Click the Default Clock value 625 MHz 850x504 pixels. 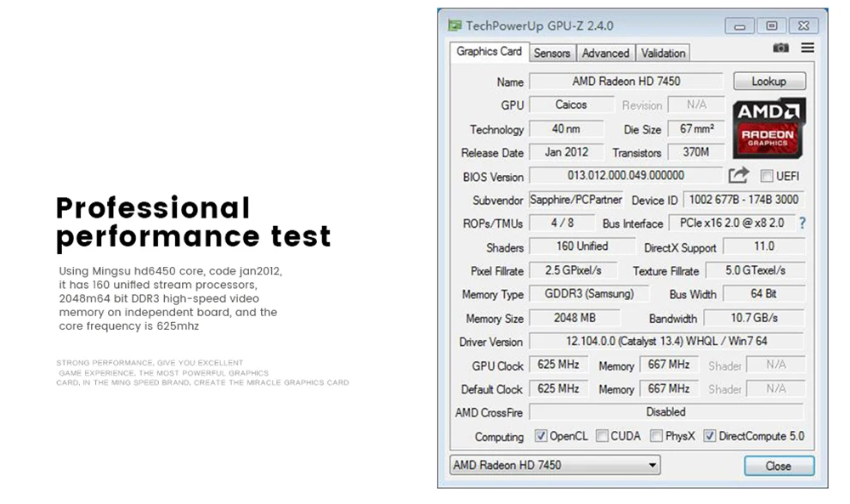[558, 388]
